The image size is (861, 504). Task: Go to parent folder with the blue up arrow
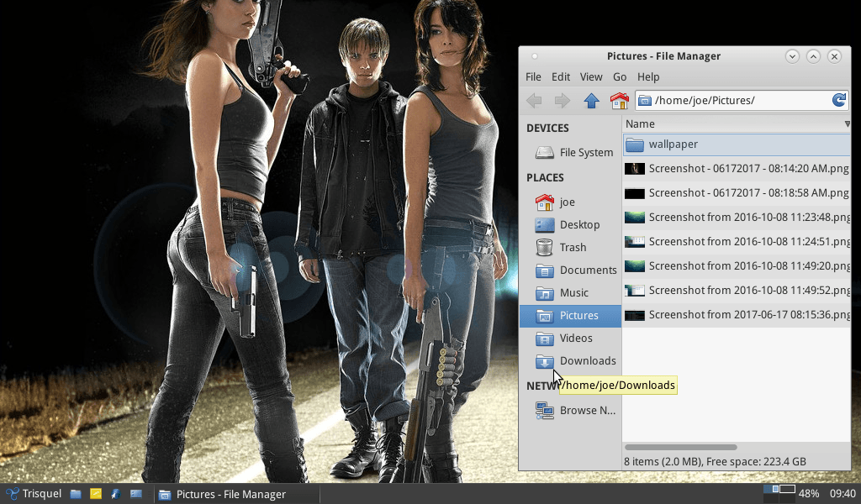591,100
